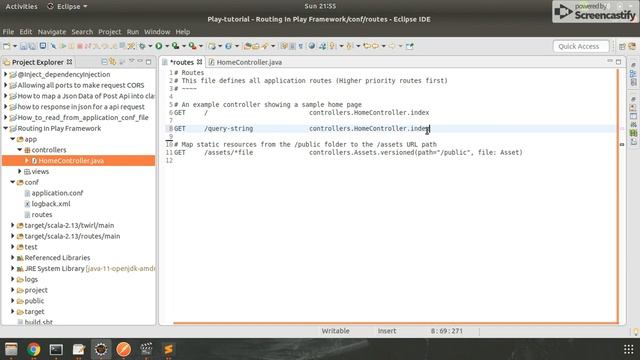Open Google Chrome from the dock
The image size is (640, 360).
point(34,349)
